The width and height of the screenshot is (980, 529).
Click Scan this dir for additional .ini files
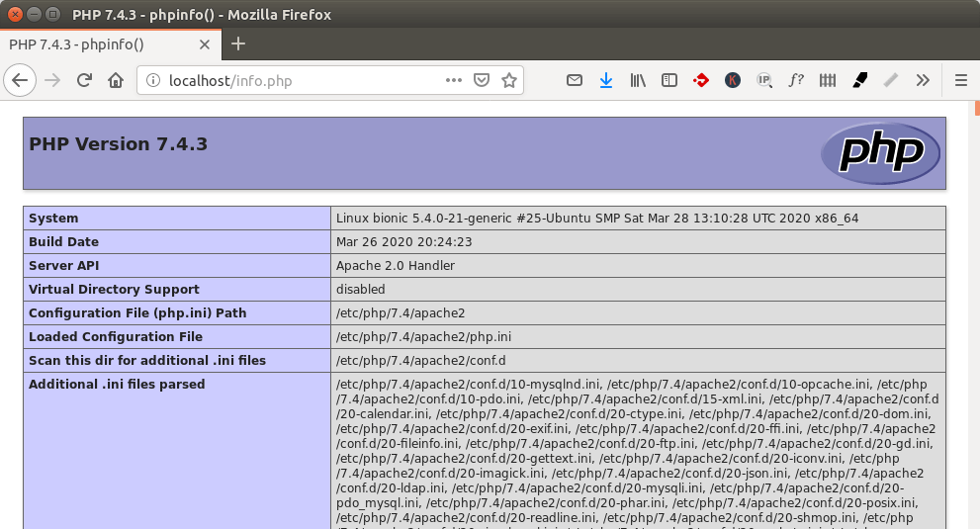(147, 361)
